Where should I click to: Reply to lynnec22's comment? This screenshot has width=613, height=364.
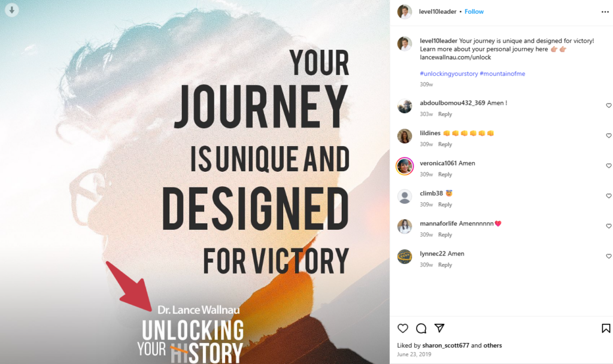pos(445,265)
